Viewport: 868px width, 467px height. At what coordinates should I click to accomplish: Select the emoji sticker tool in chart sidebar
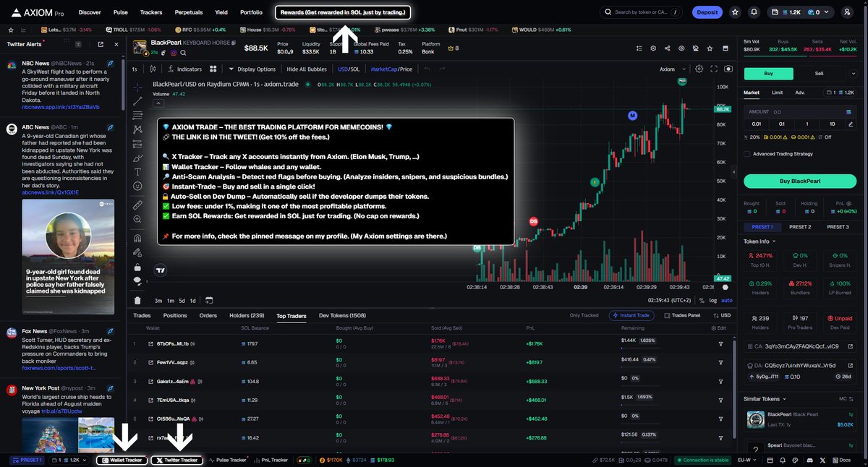click(137, 186)
